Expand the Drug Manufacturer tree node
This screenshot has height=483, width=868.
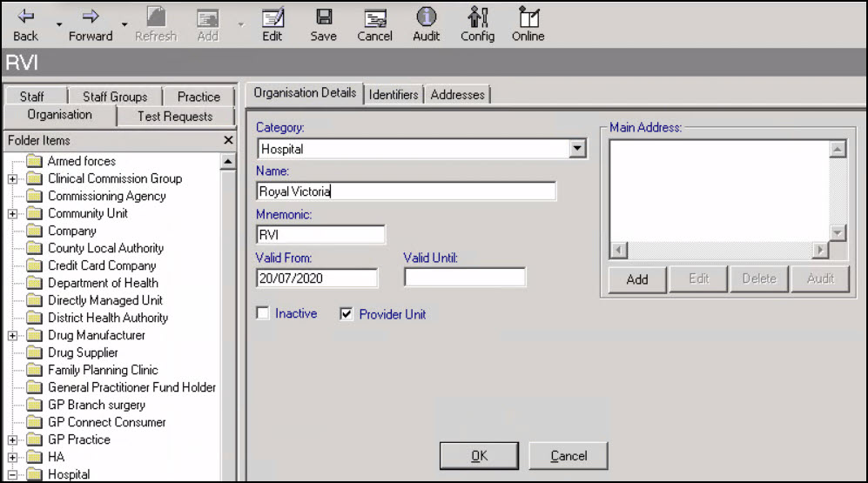[x=13, y=336]
